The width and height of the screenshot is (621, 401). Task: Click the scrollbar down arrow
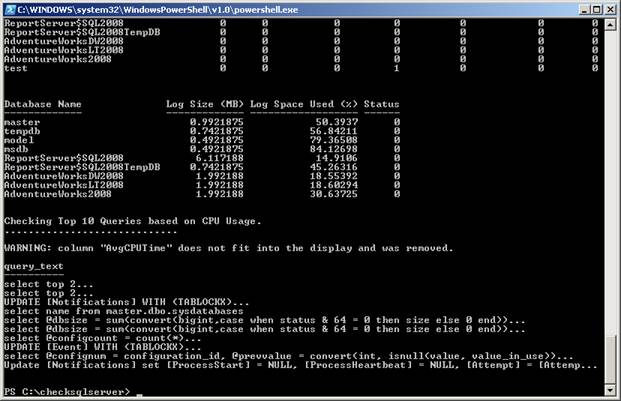click(x=610, y=390)
